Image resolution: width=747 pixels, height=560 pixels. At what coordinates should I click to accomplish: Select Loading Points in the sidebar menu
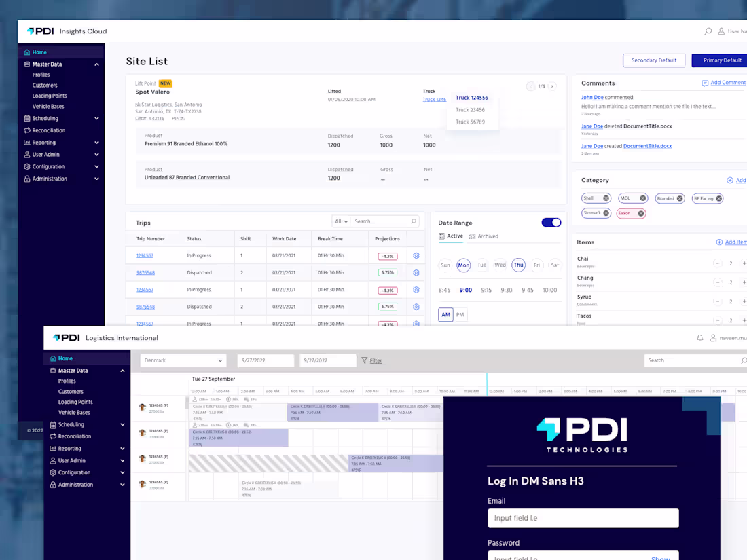tap(50, 96)
